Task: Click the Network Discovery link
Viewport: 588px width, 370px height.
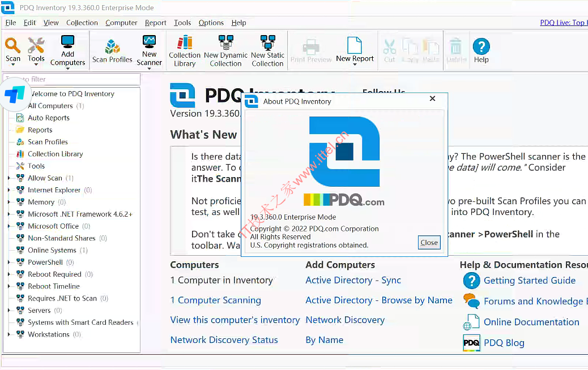Action: [x=345, y=320]
